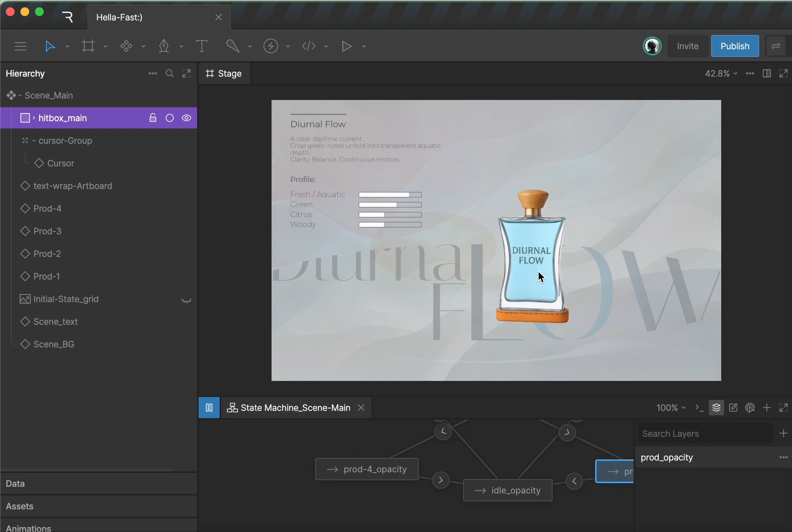Toggle the state machine layers panel

716,408
